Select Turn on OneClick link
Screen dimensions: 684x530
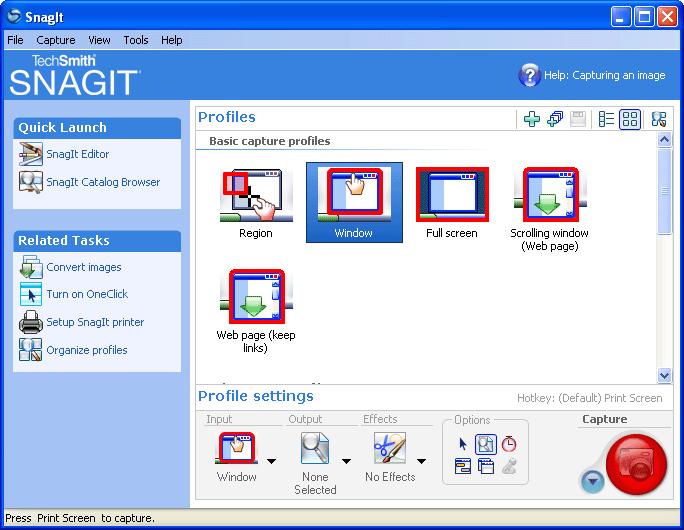87,294
